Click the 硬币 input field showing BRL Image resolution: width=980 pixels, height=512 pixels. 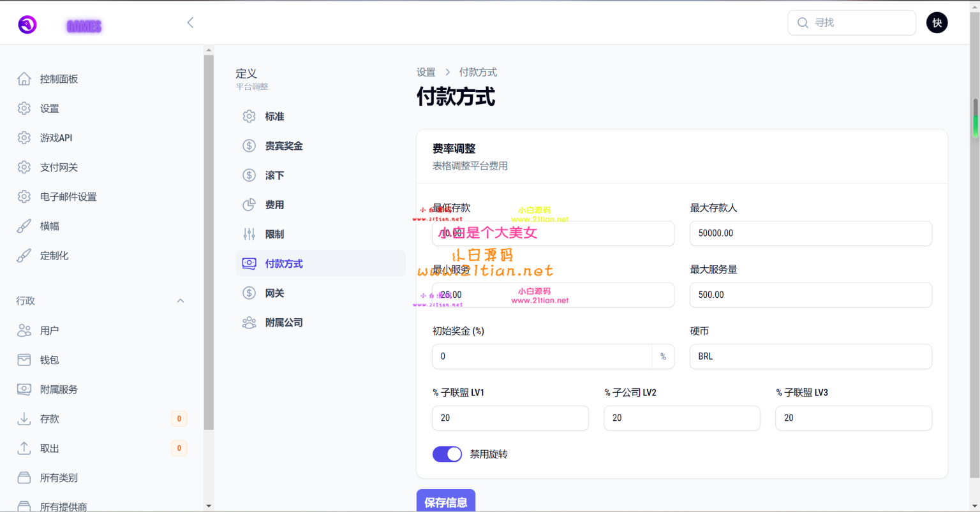pos(810,356)
